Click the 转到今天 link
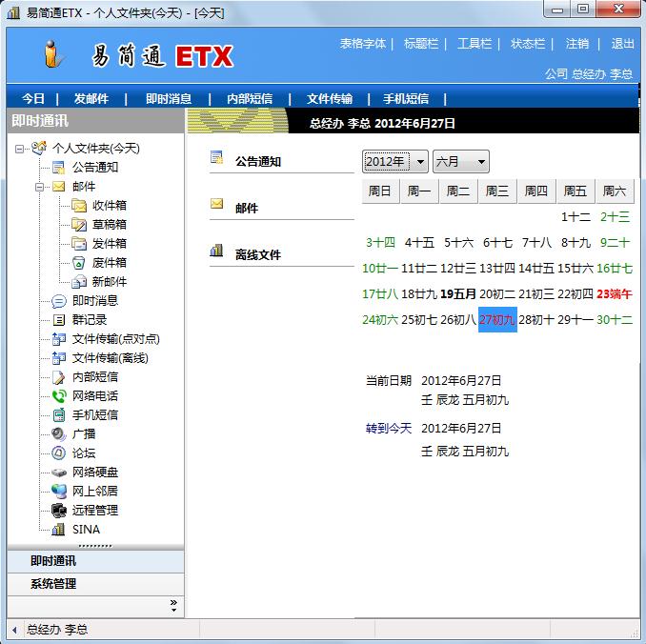The image size is (646, 644). 389,429
